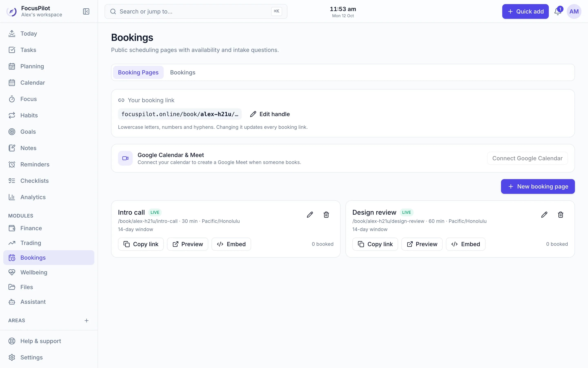
Task: Open the notifications bell
Action: pyautogui.click(x=558, y=11)
